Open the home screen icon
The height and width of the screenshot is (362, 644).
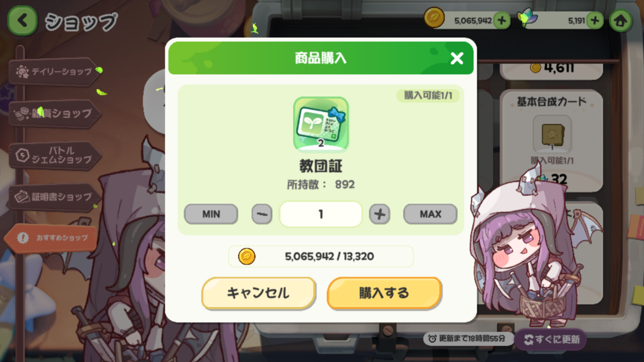621,21
